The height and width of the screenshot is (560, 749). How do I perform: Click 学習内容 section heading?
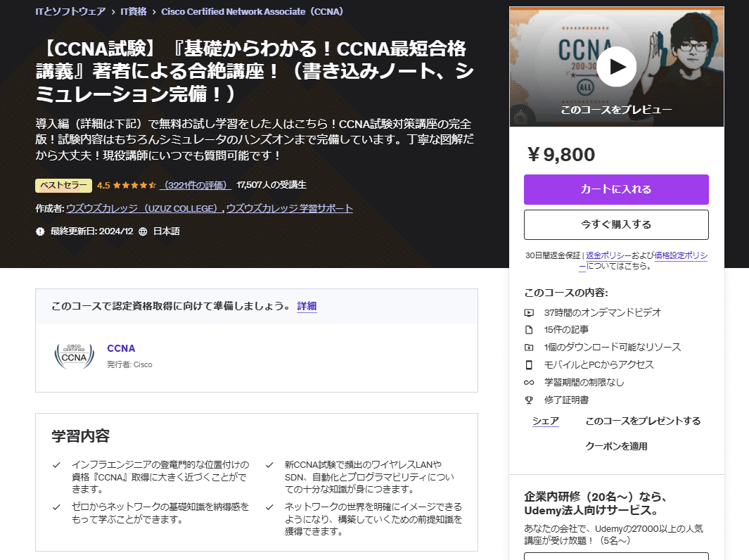[81, 436]
